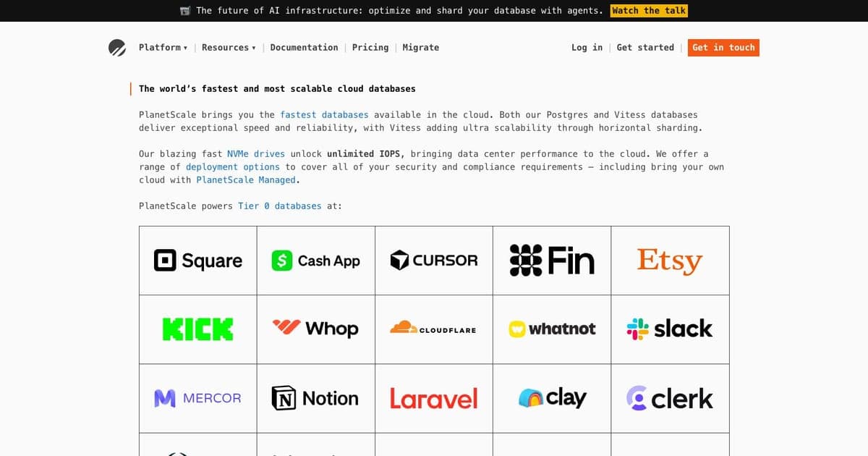Image resolution: width=868 pixels, height=456 pixels.
Task: Open the Clay logo tile
Action: coord(552,397)
